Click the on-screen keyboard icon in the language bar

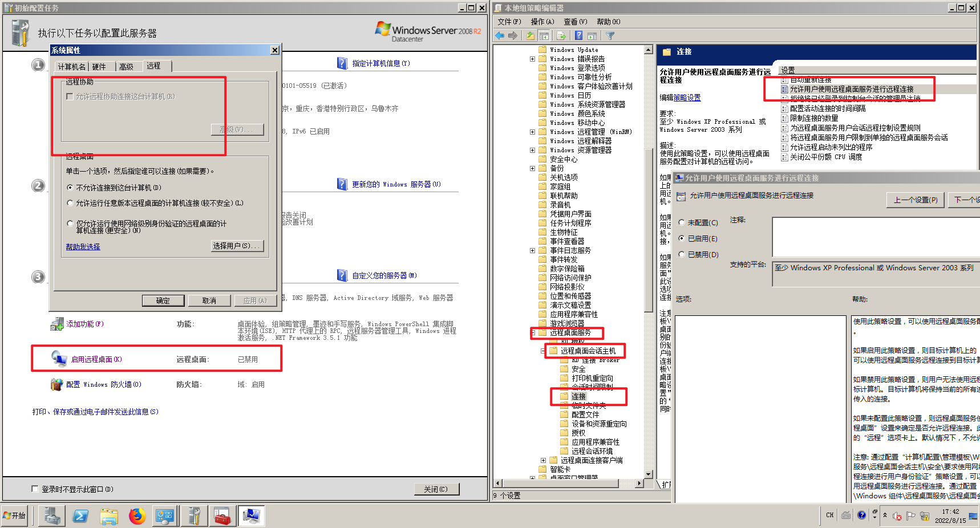pyautogui.click(x=846, y=515)
